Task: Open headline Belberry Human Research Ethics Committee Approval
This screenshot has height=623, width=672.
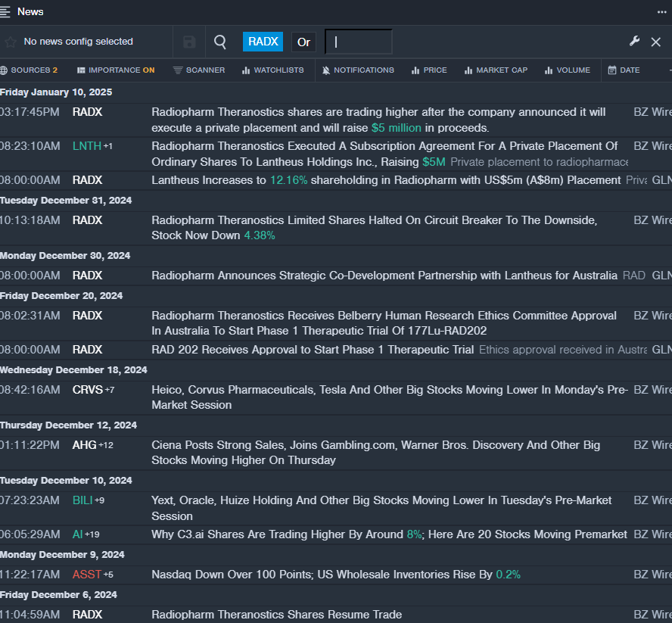Action: click(384, 323)
